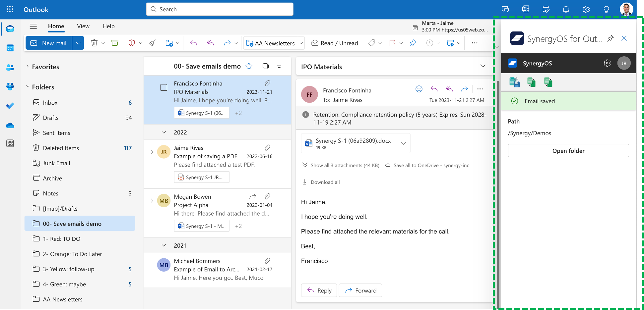
Task: Open the account profile picture
Action: [x=626, y=9]
